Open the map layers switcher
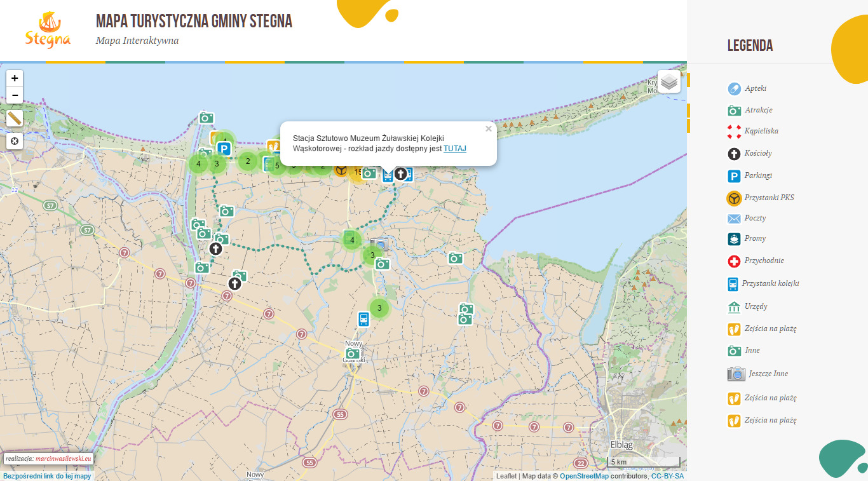This screenshot has height=481, width=868. (669, 81)
